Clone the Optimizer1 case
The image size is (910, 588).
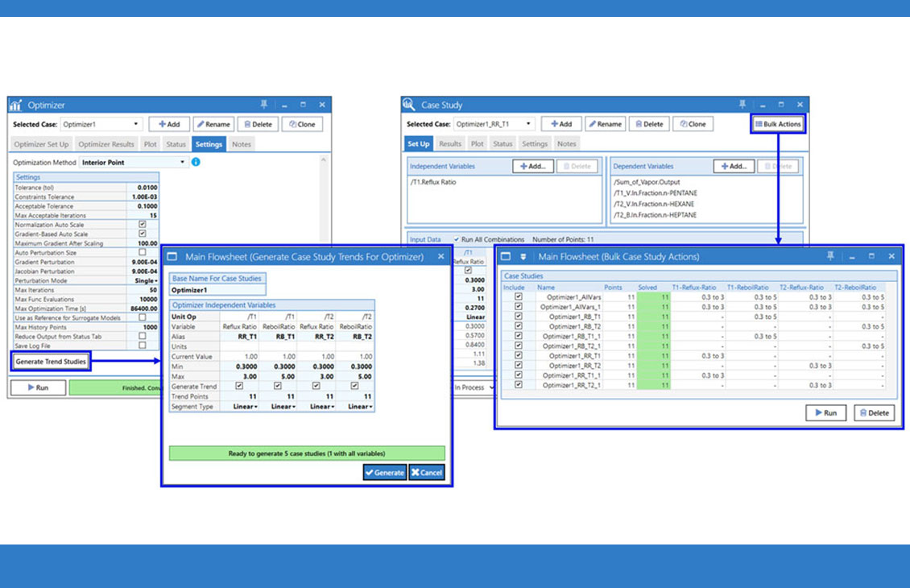303,124
